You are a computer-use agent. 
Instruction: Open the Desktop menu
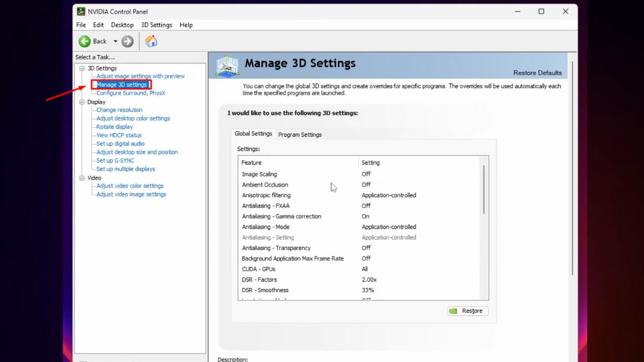point(122,25)
